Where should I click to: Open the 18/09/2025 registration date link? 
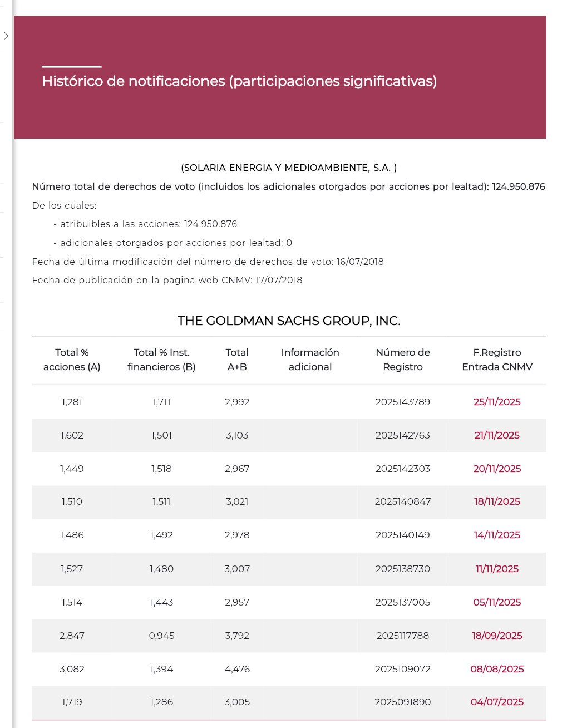tap(497, 636)
